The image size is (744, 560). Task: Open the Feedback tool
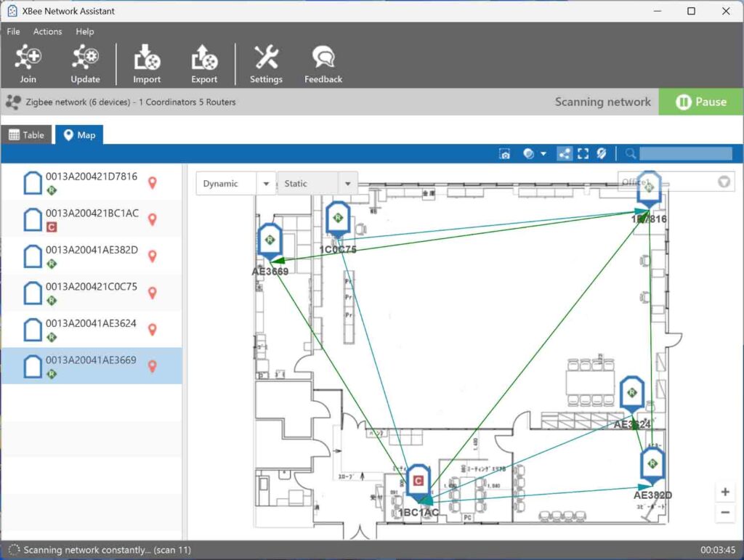click(323, 64)
